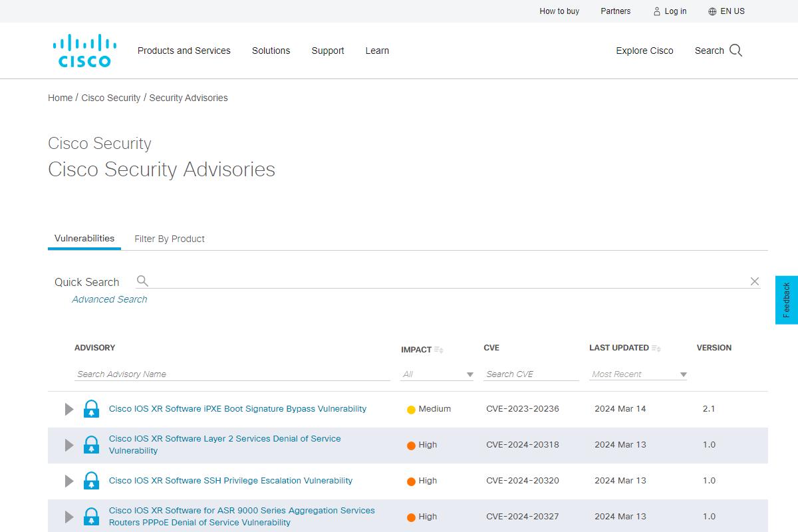Click the 2024 Mar 14 date cell
Screen dimensions: 798x532
click(620, 409)
